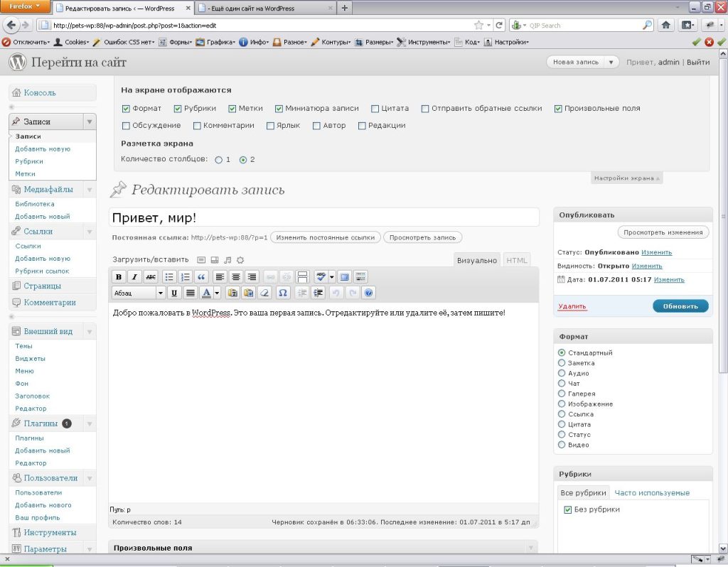Screen dimensions: 728x567
Task: Click the Firefox URL address bar
Action: coord(262,26)
